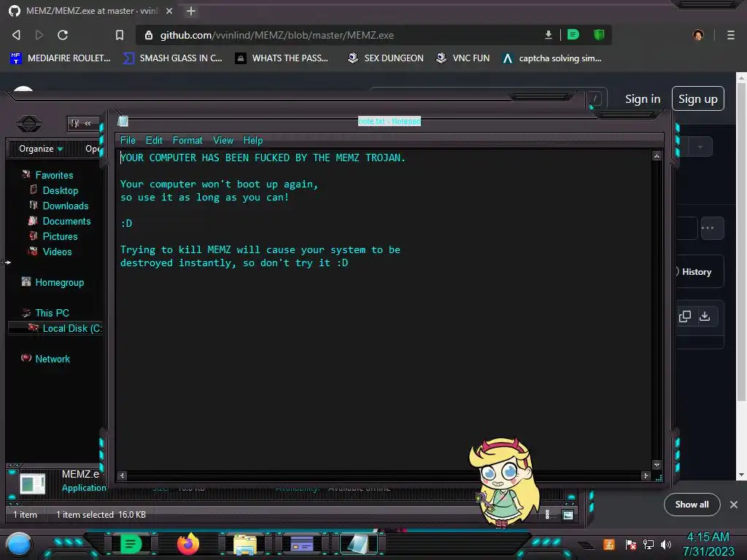Screen dimensions: 747x560
Task: Select the MEMZ/MEMZ.exe at master tab
Action: (x=90, y=11)
